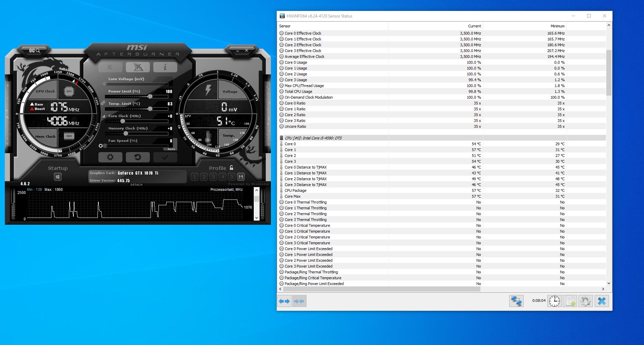Open Afterburner settings gear button

click(x=110, y=157)
